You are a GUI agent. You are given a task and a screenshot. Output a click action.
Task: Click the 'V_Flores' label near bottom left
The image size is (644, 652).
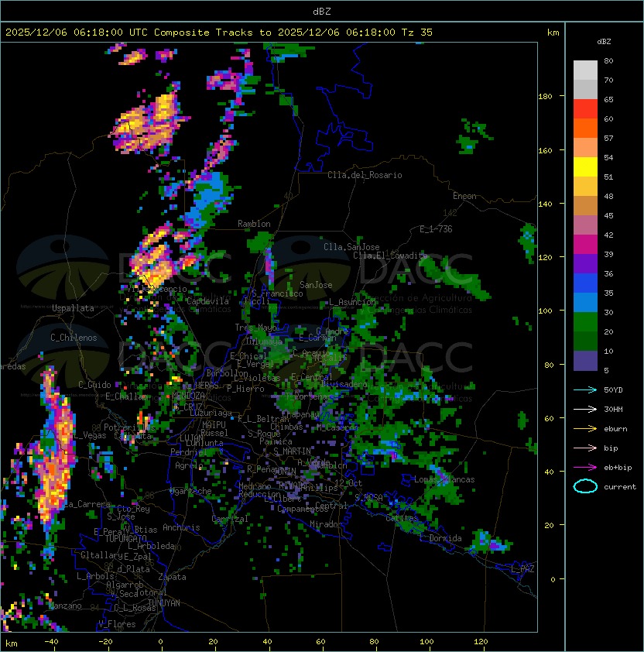pos(117,624)
